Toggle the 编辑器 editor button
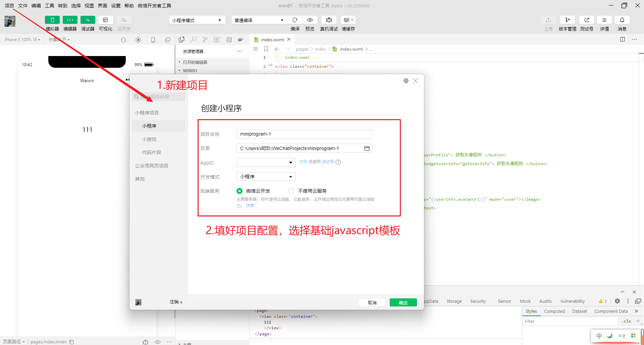Image resolution: width=644 pixels, height=345 pixels. point(70,20)
